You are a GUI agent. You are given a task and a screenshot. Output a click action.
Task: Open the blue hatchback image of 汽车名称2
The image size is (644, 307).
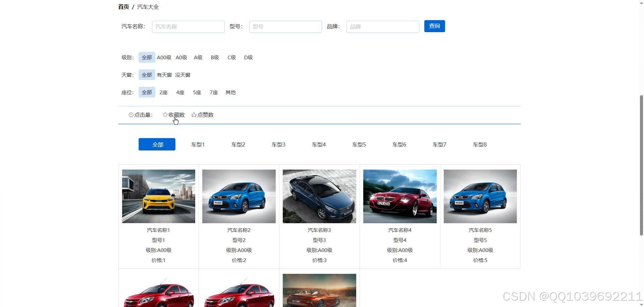[x=239, y=196]
